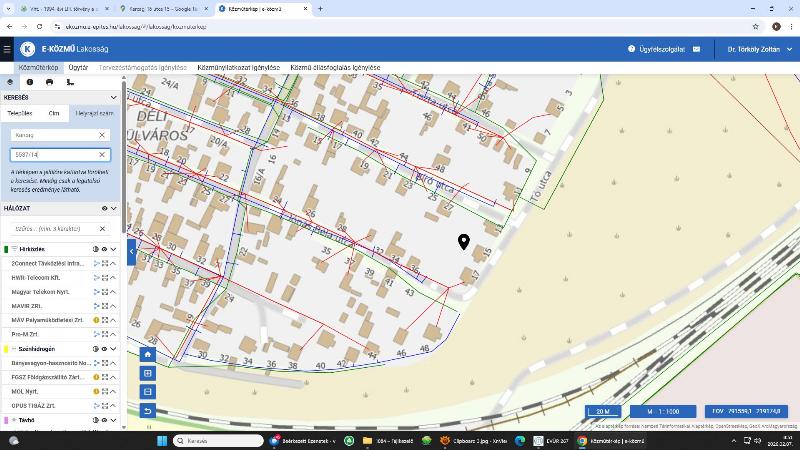Toggle visibility eye for Hírközlés layer group
The height and width of the screenshot is (450, 800).
coord(104,249)
